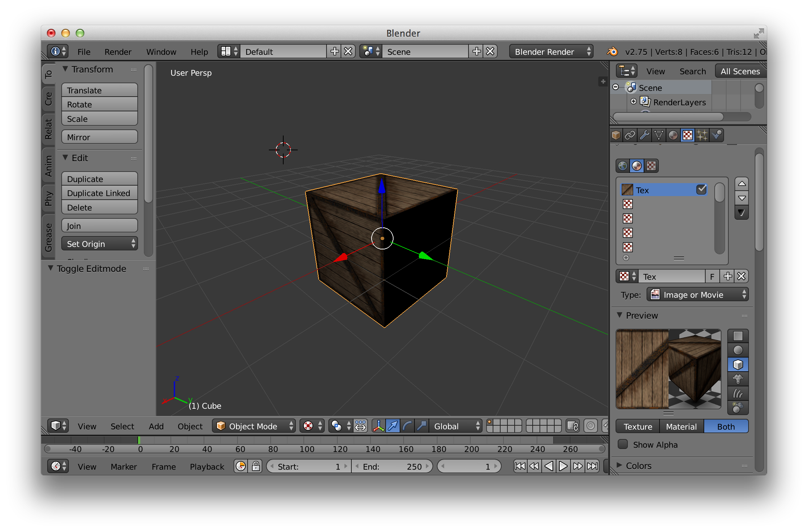
Task: Open the Blender Render engine dropdown
Action: 551,52
